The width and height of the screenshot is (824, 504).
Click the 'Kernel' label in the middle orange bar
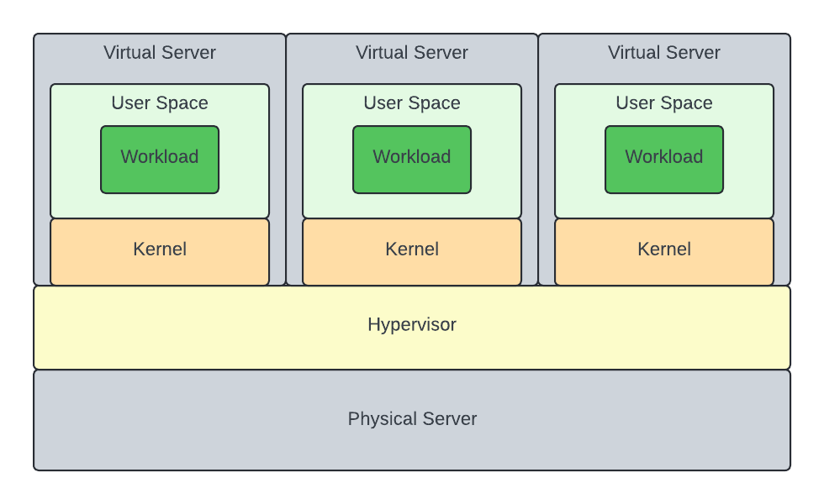click(412, 249)
